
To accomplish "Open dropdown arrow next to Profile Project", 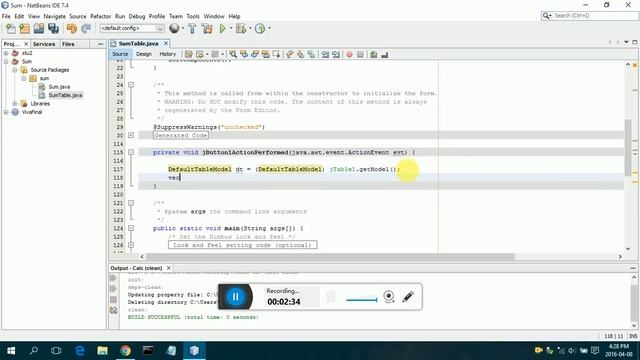I will pos(269,29).
